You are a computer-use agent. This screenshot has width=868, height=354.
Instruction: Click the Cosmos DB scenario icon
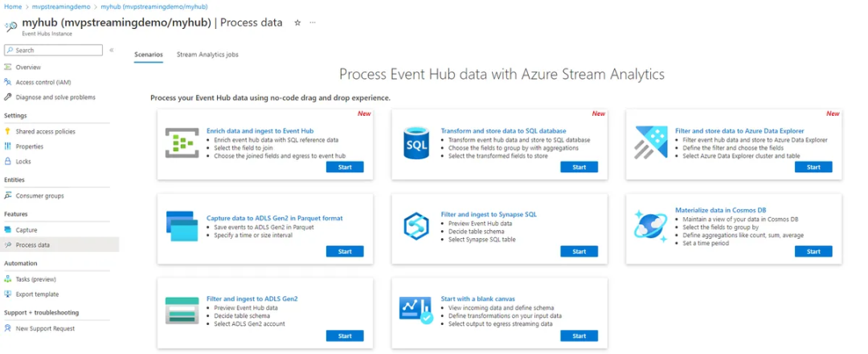click(649, 226)
